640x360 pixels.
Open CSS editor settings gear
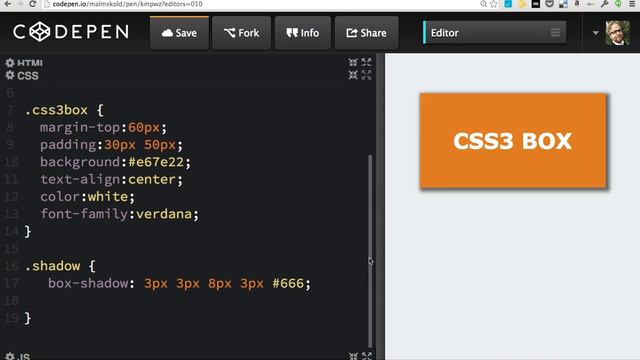click(x=10, y=76)
